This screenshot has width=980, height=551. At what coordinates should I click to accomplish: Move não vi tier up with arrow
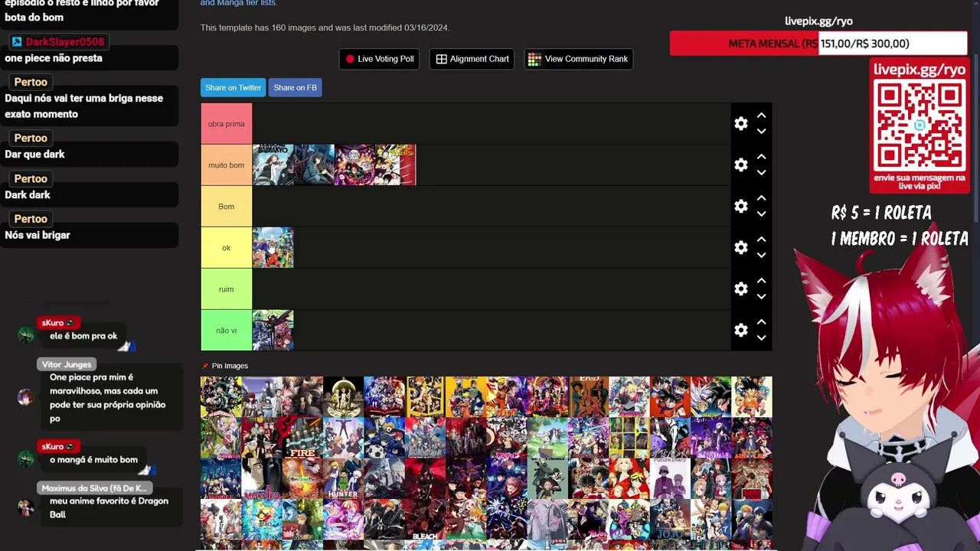click(761, 322)
